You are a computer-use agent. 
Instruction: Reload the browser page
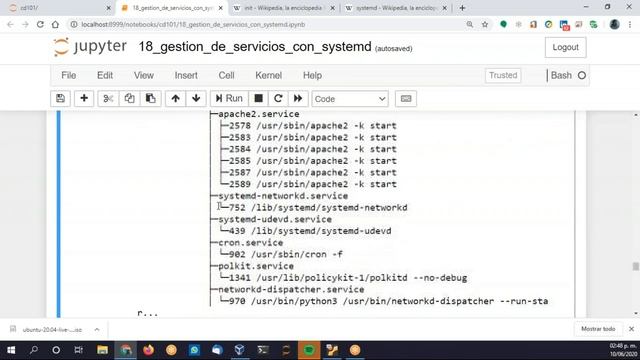[x=40, y=24]
